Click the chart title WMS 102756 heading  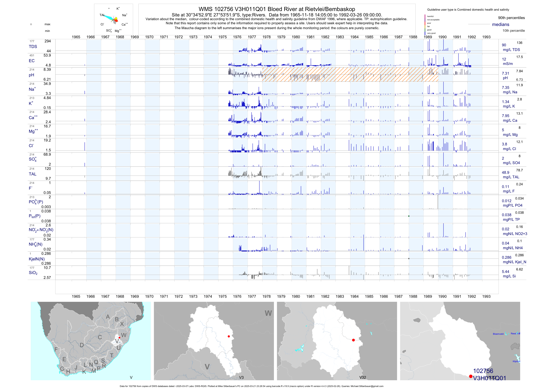(x=277, y=9)
